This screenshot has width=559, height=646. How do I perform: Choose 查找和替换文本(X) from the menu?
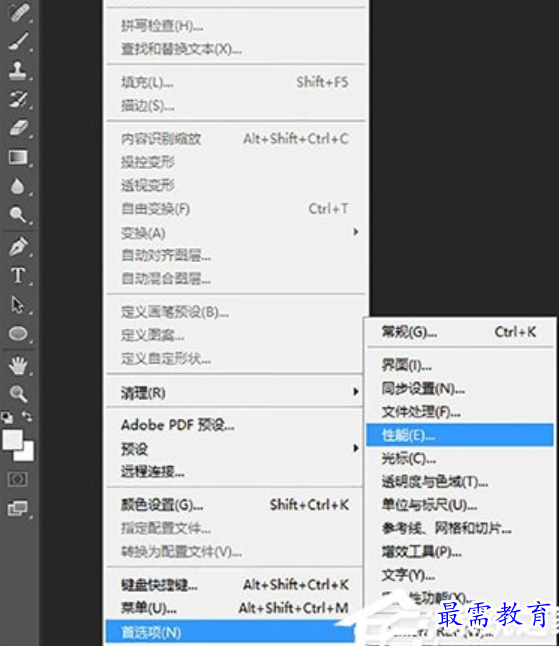click(x=236, y=49)
